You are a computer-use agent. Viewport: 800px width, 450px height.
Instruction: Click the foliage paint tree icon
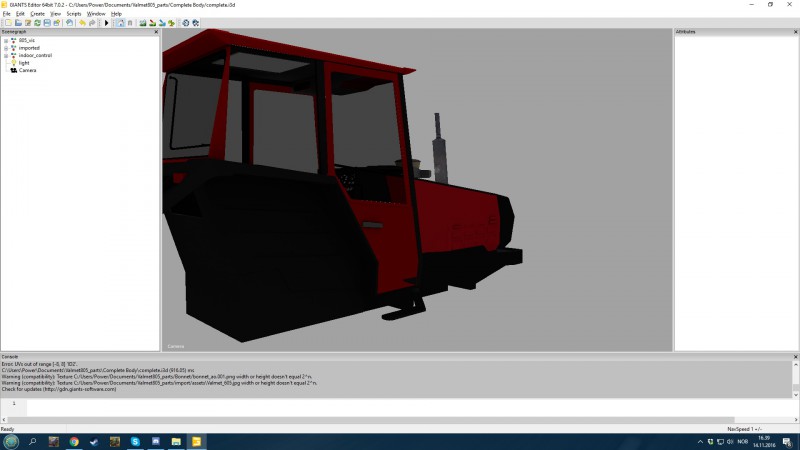(171, 23)
